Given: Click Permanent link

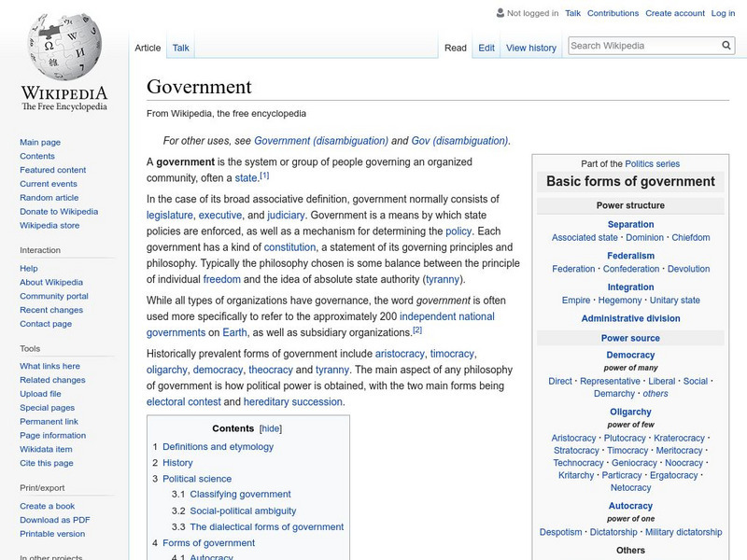Looking at the screenshot, I should point(49,421).
